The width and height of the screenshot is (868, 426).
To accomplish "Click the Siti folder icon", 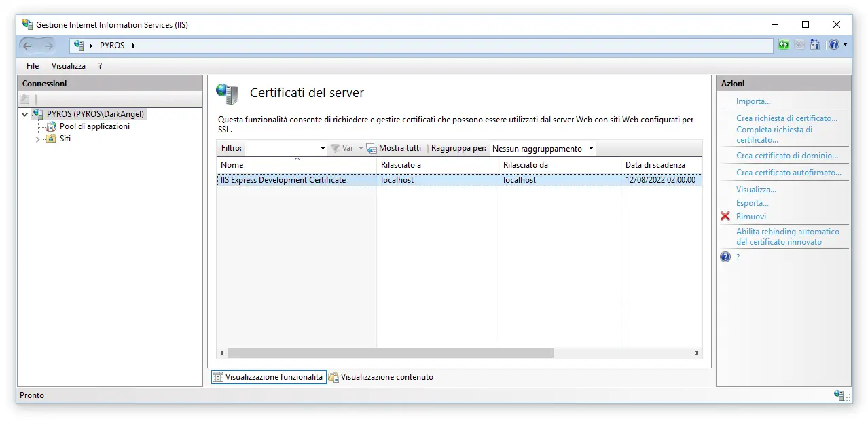I will coord(51,139).
